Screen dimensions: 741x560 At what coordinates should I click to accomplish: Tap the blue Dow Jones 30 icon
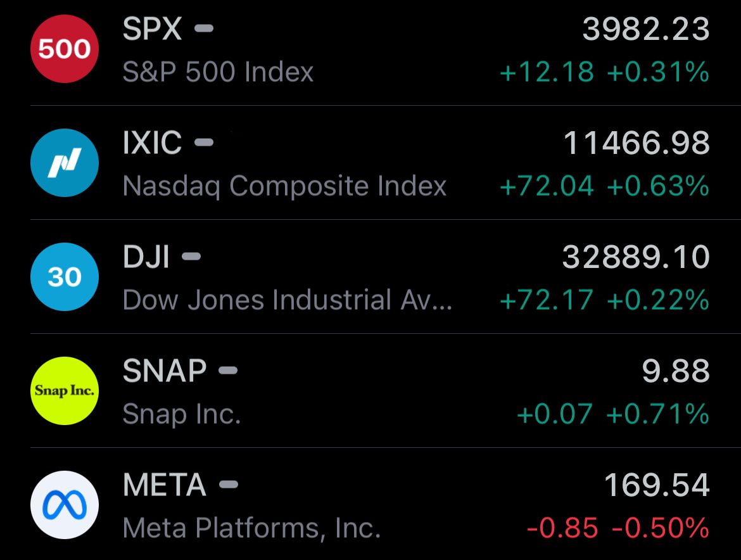coord(64,276)
